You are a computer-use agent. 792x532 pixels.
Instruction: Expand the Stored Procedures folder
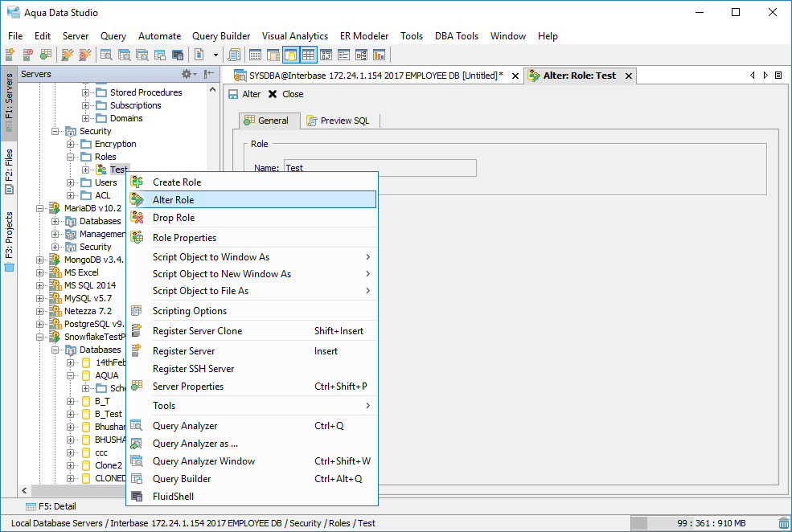(85, 93)
